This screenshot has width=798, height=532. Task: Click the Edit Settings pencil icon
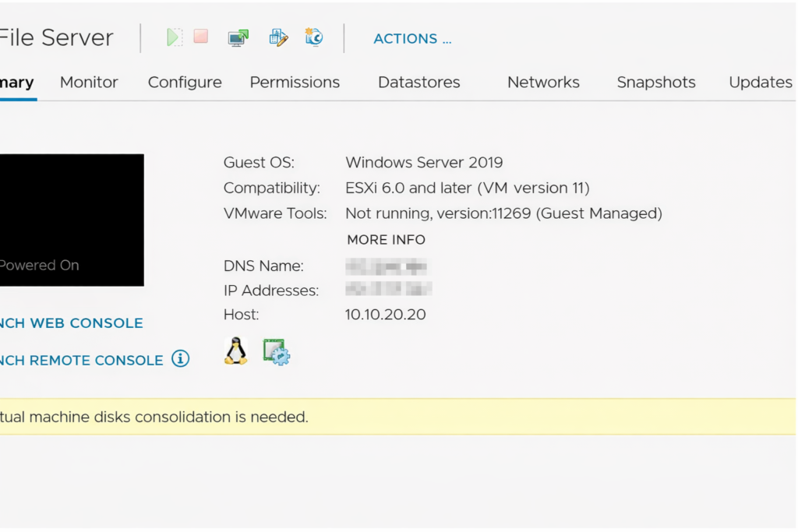[278, 37]
